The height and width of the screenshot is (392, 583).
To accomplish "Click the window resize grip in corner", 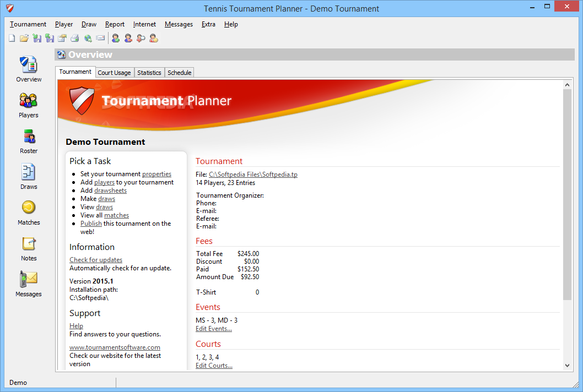I will (576, 385).
